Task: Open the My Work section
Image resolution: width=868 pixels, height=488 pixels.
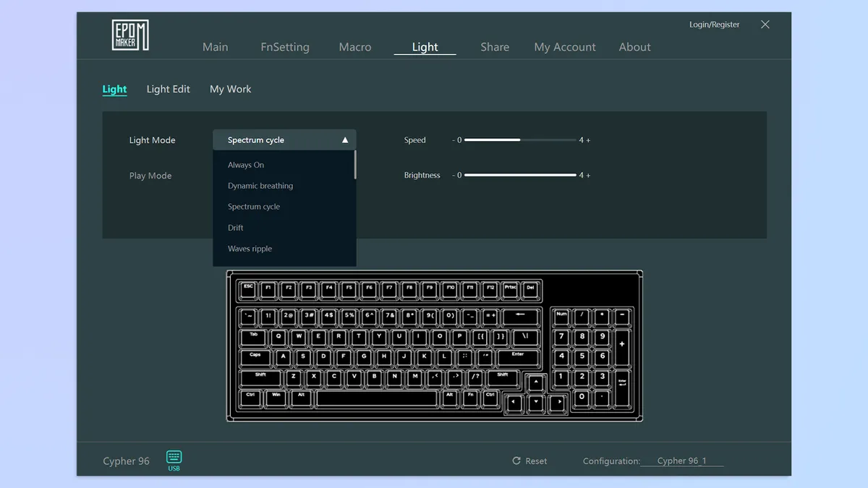Action: [x=230, y=89]
